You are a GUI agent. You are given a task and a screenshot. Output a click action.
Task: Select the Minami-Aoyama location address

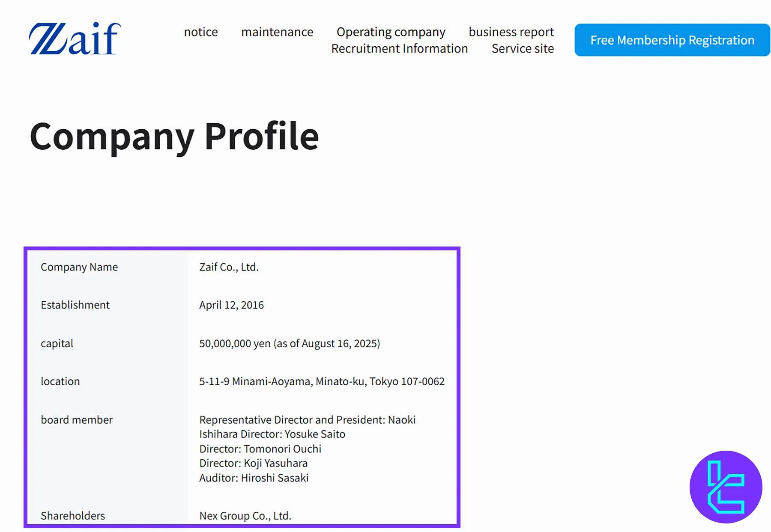[x=322, y=381]
